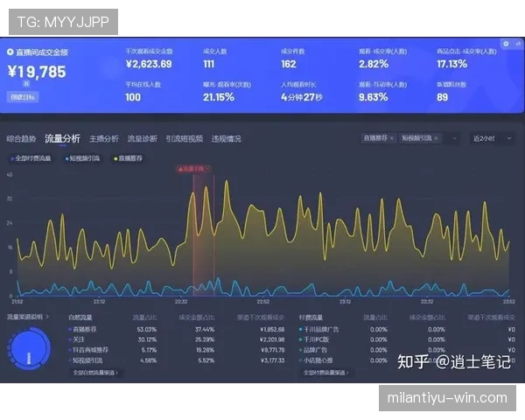Screen dimensions: 525x420
Task: Click the 自然流量 table header
Action: click(80, 317)
